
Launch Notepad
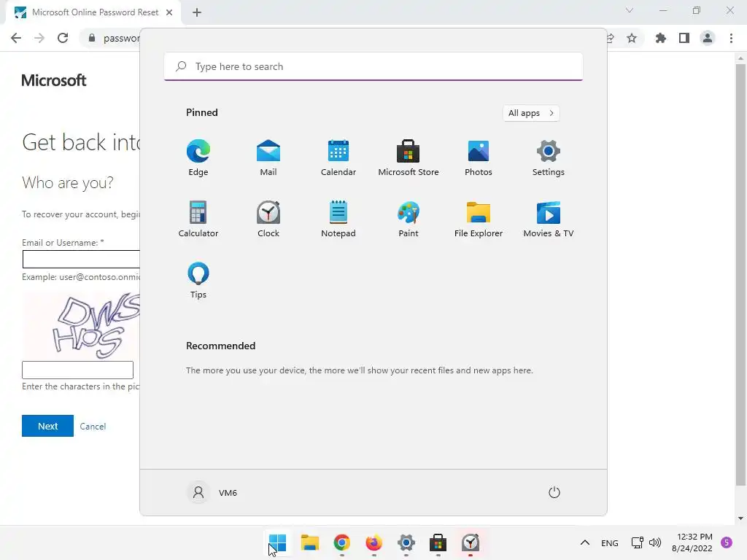coord(338,219)
